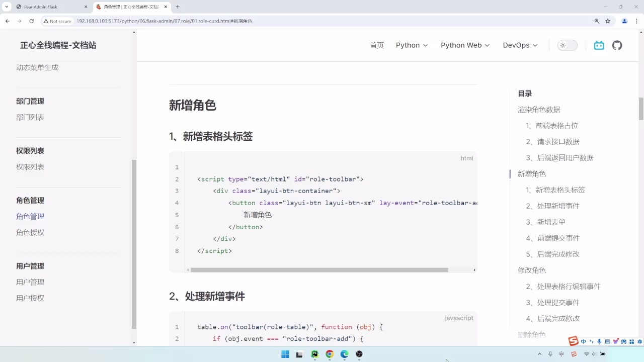The height and width of the screenshot is (362, 644).
Task: Open the Bilibili icon in the header
Action: (598, 45)
